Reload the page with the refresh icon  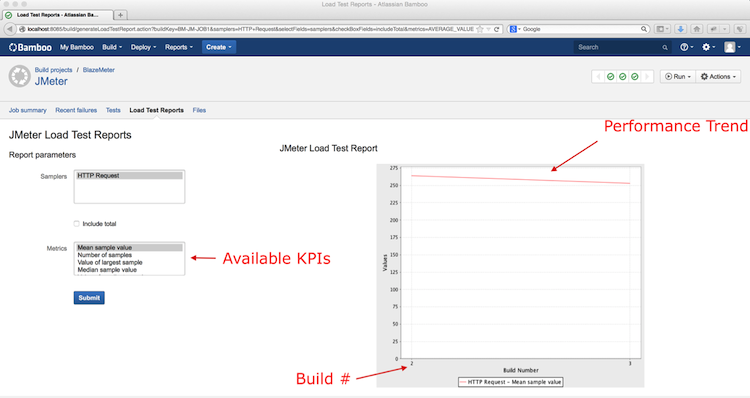coord(496,29)
